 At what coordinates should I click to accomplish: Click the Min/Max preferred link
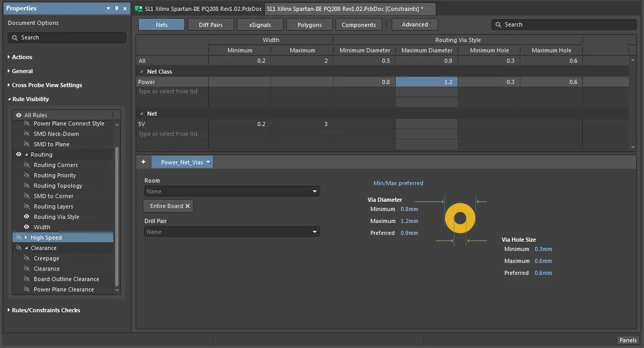tap(398, 183)
